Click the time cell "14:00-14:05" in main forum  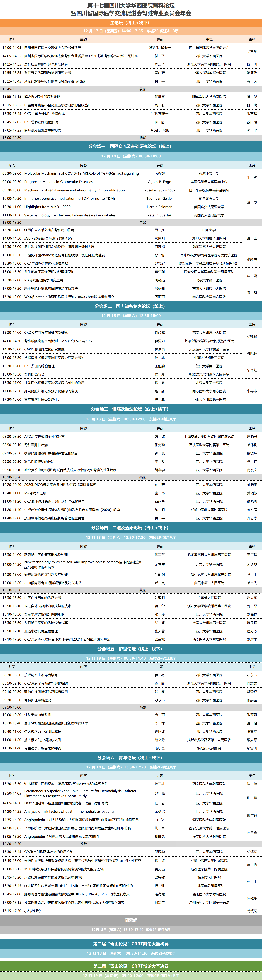point(12,48)
